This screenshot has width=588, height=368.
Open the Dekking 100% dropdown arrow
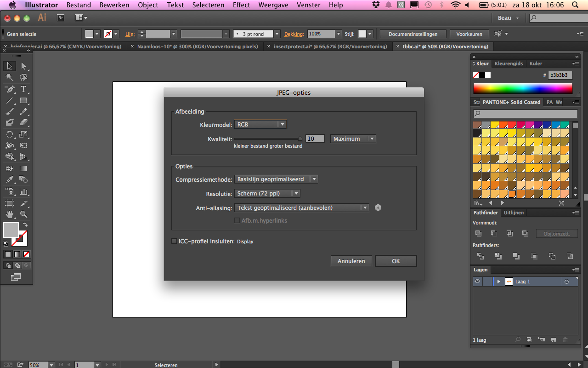339,34
